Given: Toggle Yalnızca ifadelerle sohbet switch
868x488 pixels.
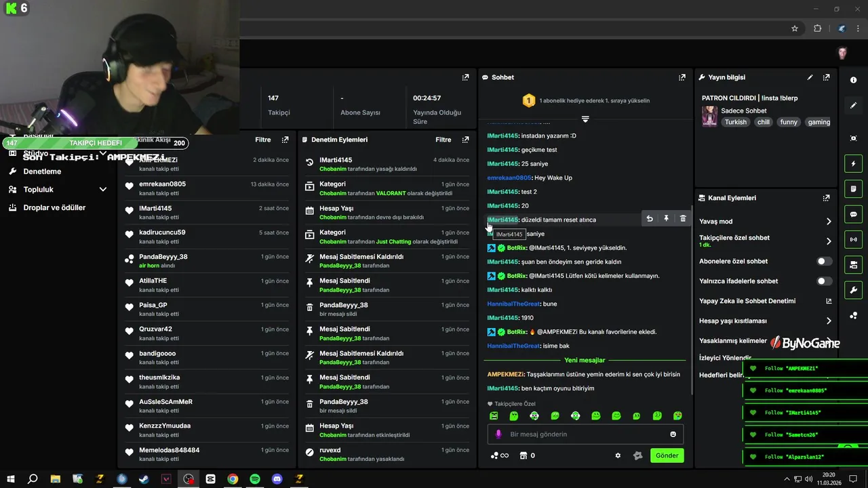Looking at the screenshot, I should [824, 281].
